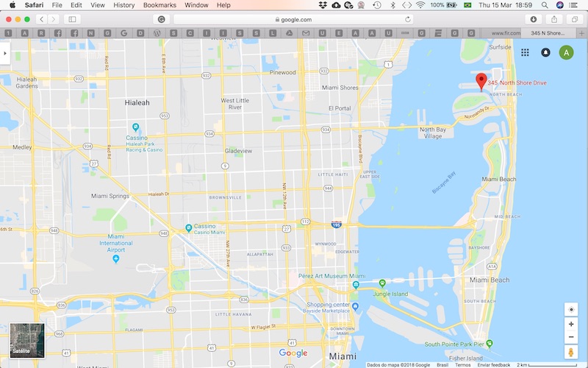Open Google notifications bell
Image resolution: width=588 pixels, height=368 pixels.
[545, 53]
